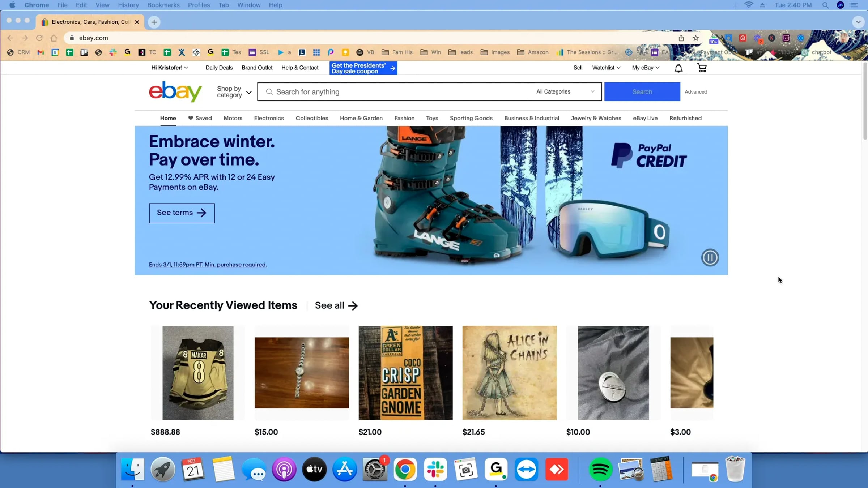Click the eBay logo
This screenshot has width=868, height=488.
tap(175, 91)
